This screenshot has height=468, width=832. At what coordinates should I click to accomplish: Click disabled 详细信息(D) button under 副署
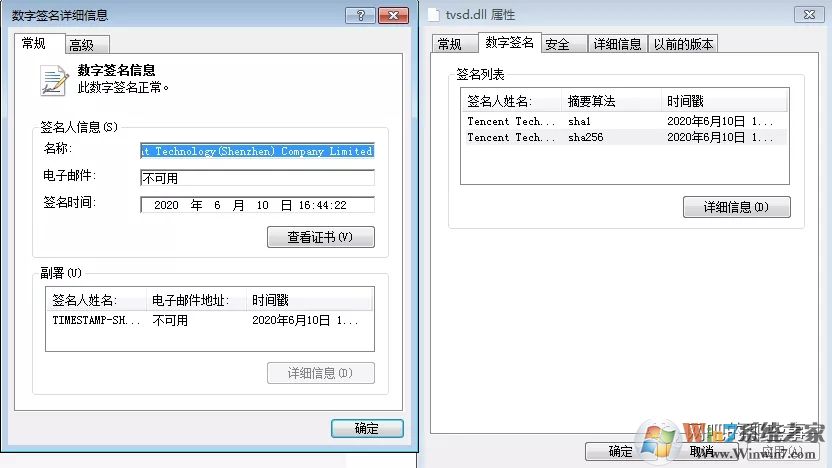320,373
